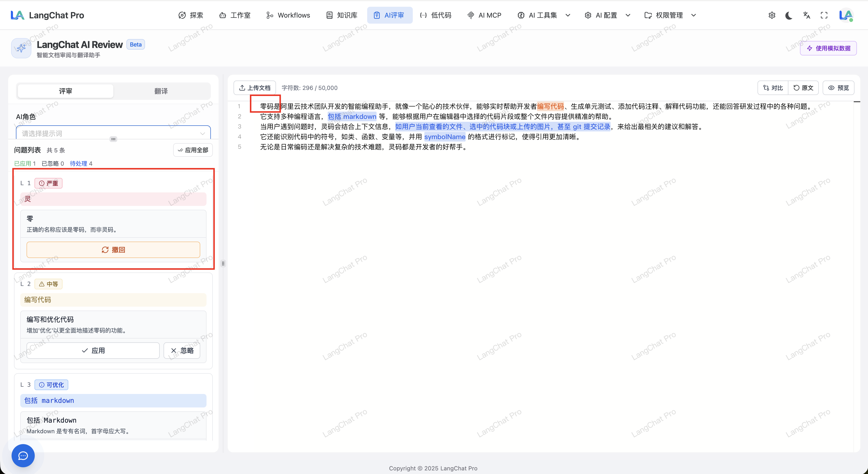Click the vertical panel splitter handle
The height and width of the screenshot is (474, 868).
[223, 263]
